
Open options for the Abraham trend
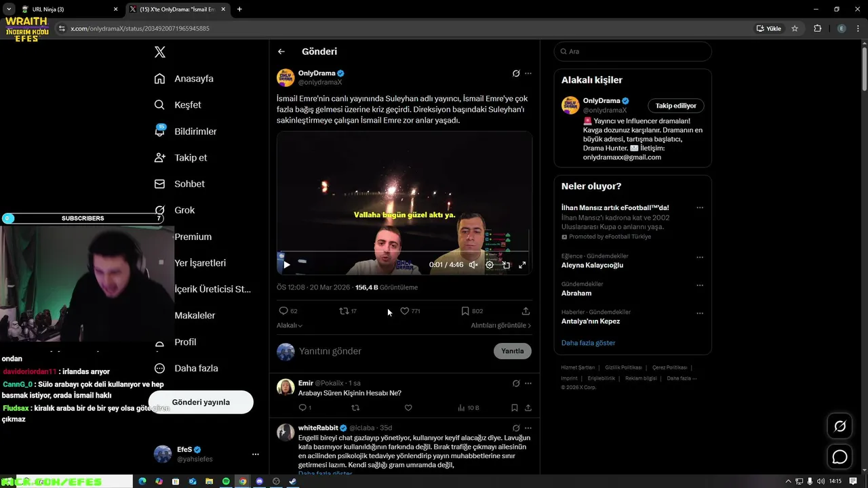click(x=700, y=286)
